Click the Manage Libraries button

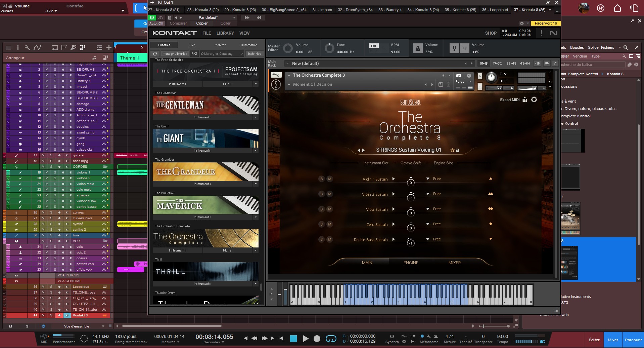tap(174, 54)
